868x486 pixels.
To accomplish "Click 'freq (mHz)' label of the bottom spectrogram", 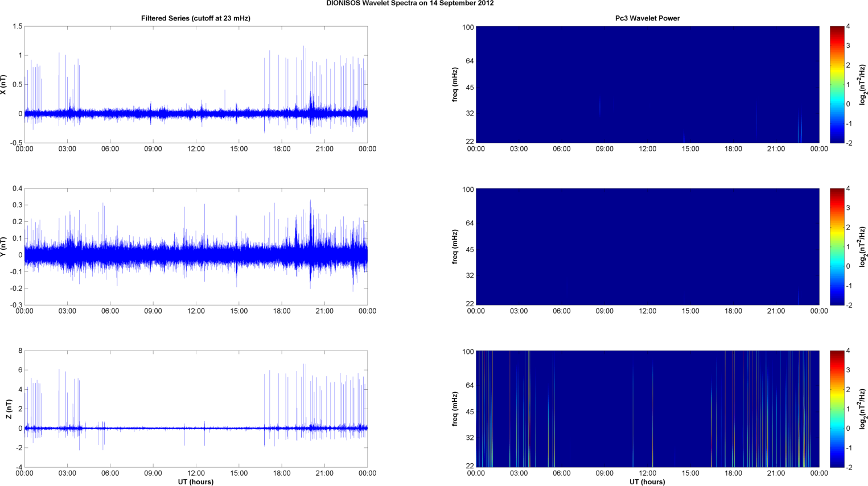I will point(455,409).
